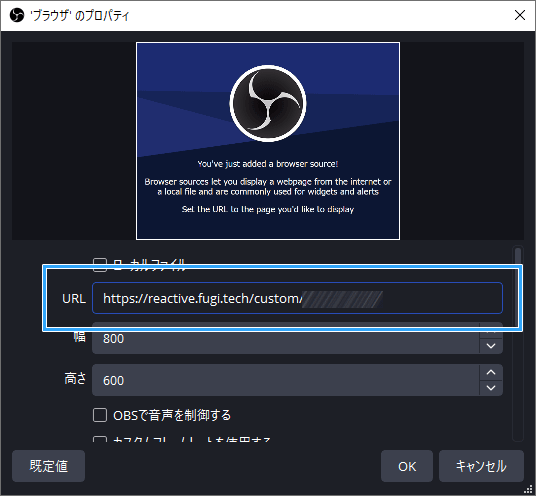Click the キャンセル button

[481, 466]
